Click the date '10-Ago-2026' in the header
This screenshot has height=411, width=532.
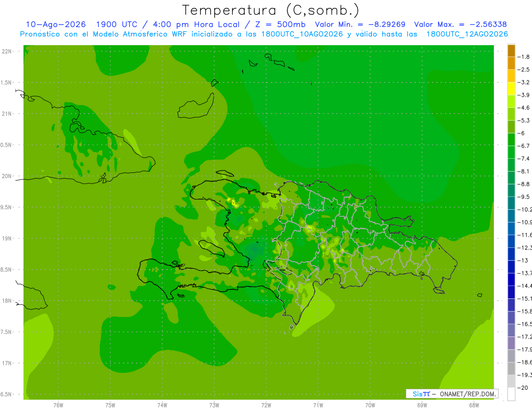coord(56,24)
